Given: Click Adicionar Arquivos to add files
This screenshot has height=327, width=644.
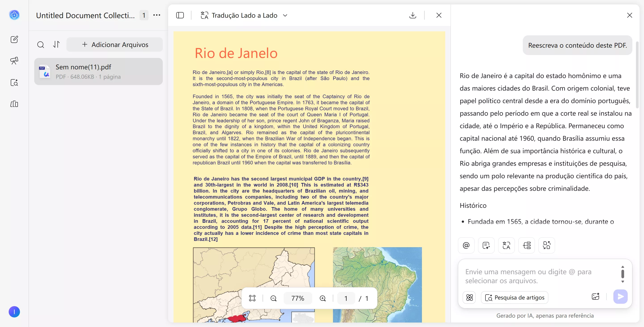Looking at the screenshot, I should 115,45.
